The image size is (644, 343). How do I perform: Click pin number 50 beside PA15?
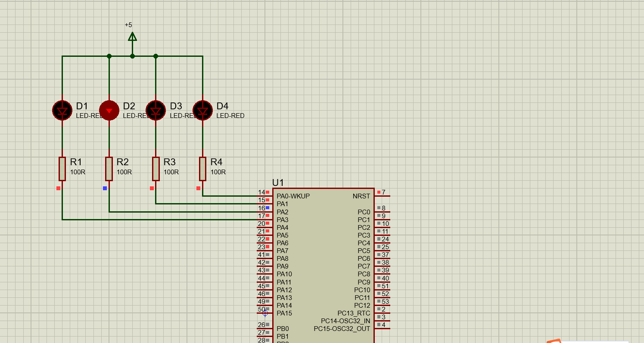click(x=261, y=309)
